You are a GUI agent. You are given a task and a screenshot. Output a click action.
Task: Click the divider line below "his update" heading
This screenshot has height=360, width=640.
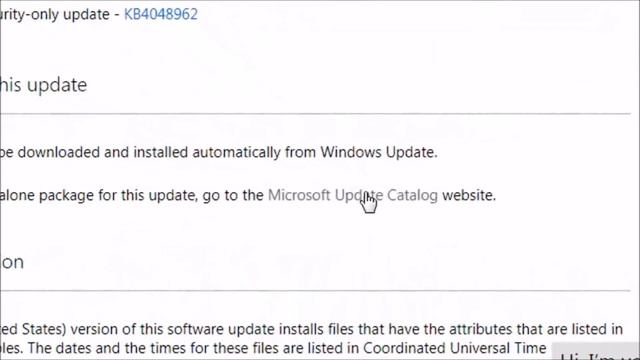(315, 114)
